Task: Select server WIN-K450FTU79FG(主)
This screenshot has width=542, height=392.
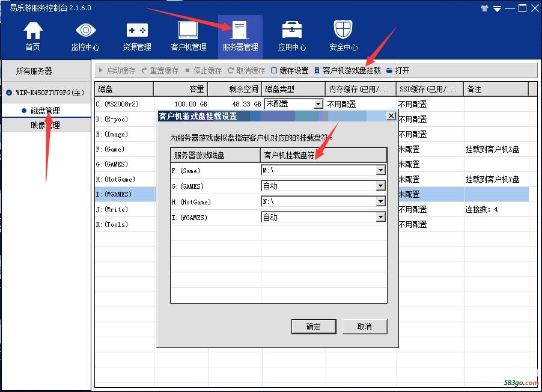Action: (x=46, y=93)
